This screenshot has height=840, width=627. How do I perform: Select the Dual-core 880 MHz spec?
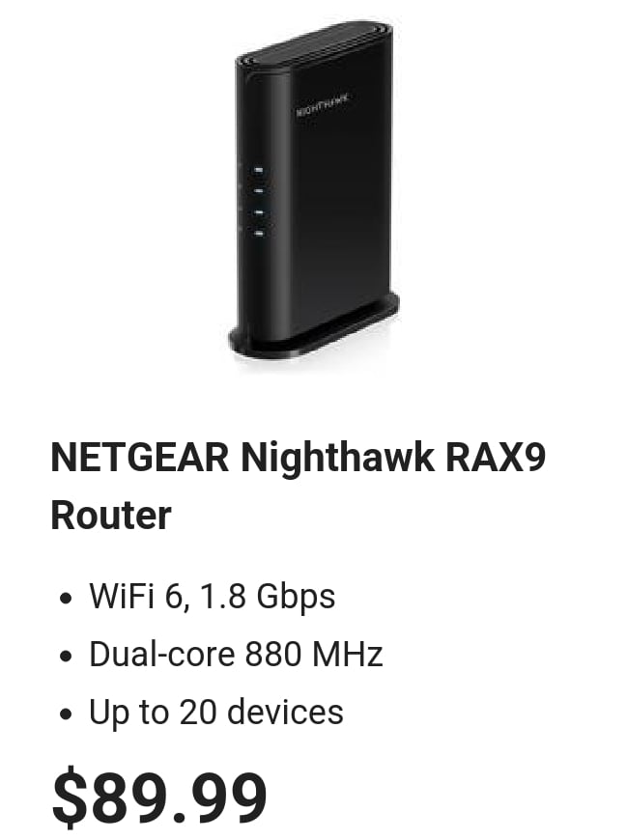pyautogui.click(x=236, y=654)
